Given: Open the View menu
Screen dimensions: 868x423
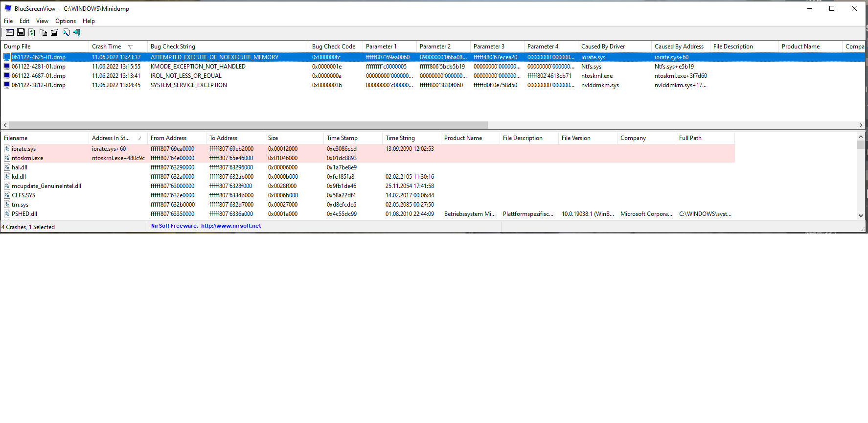Looking at the screenshot, I should (42, 21).
